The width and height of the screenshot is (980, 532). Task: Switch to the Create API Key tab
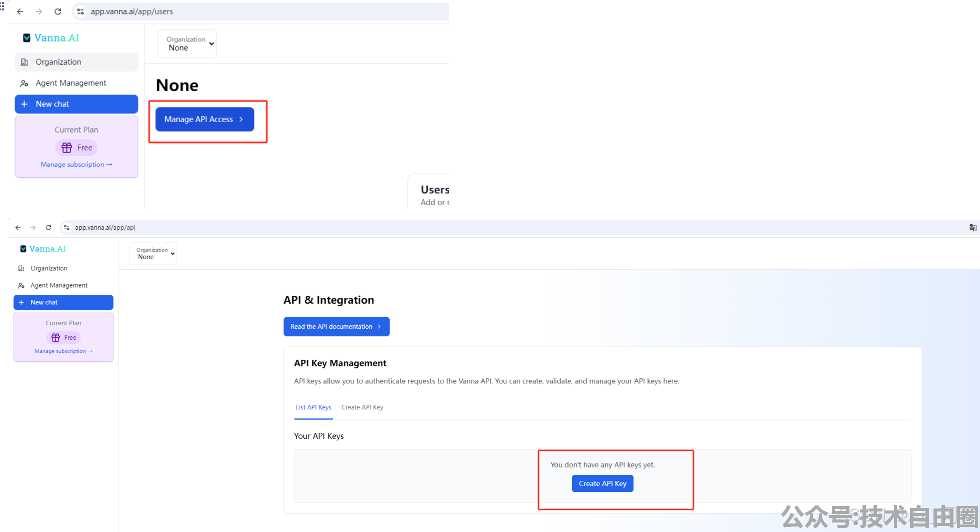[x=362, y=407]
